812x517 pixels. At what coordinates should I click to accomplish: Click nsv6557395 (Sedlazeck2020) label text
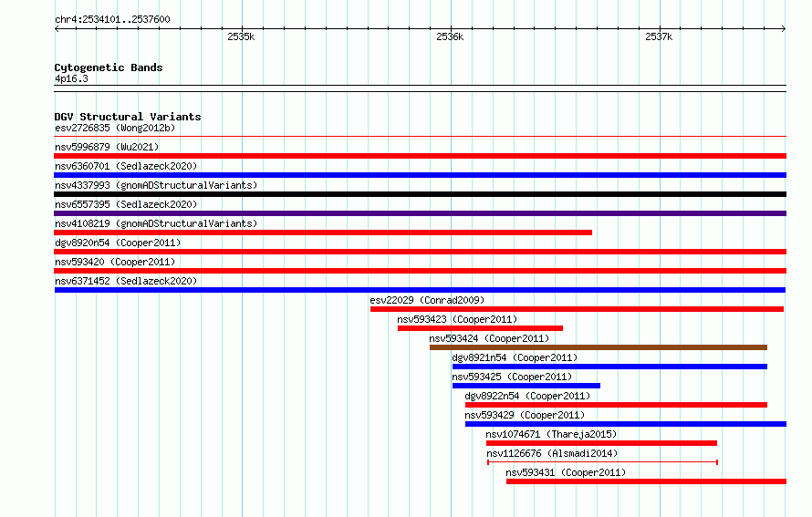pyautogui.click(x=126, y=204)
